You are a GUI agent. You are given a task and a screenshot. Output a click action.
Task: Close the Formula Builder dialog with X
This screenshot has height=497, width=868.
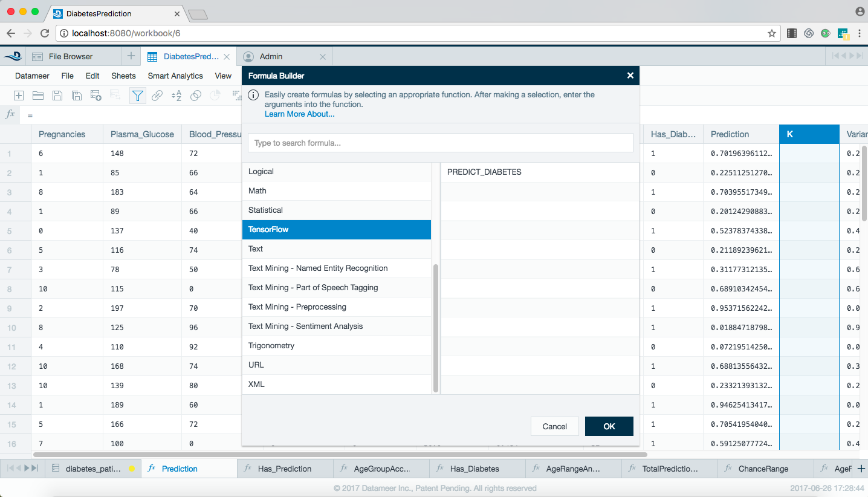click(630, 76)
